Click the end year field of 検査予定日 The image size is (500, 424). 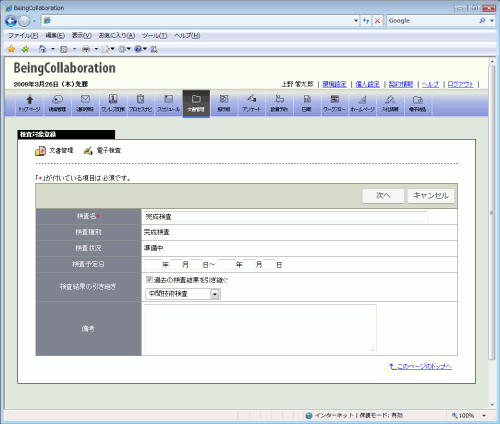pos(227,265)
